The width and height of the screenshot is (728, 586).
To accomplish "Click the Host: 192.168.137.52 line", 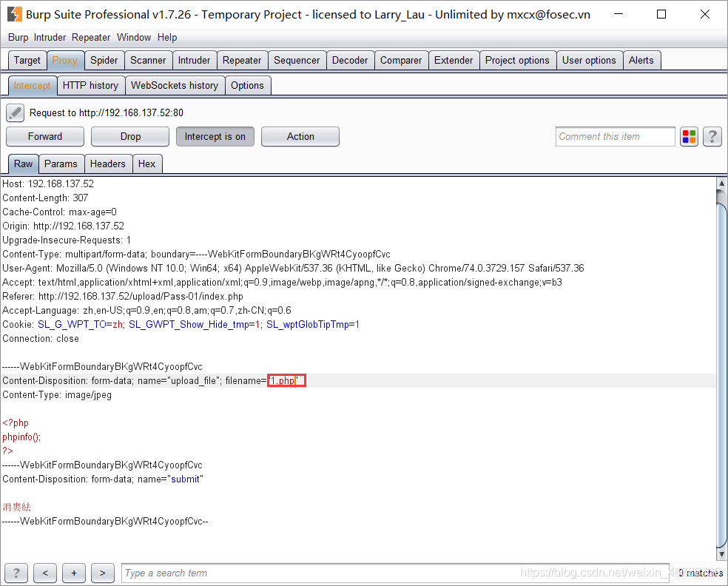I will click(x=48, y=184).
